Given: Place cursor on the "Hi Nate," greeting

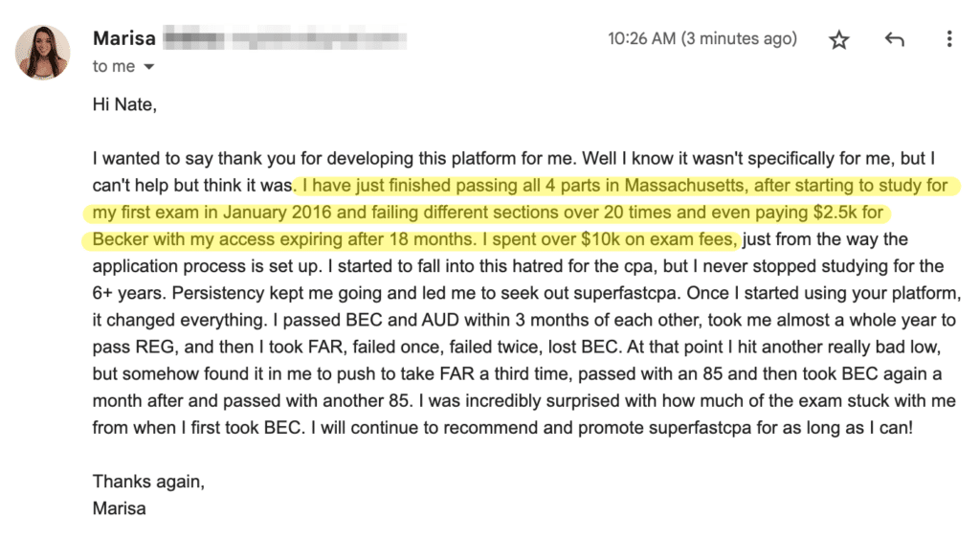Looking at the screenshot, I should 124,104.
